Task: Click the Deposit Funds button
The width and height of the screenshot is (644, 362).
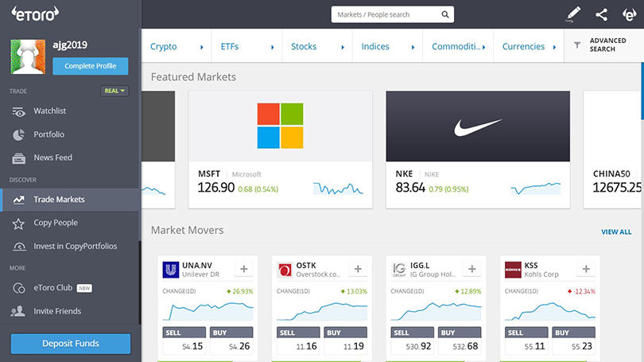Action: tap(71, 344)
